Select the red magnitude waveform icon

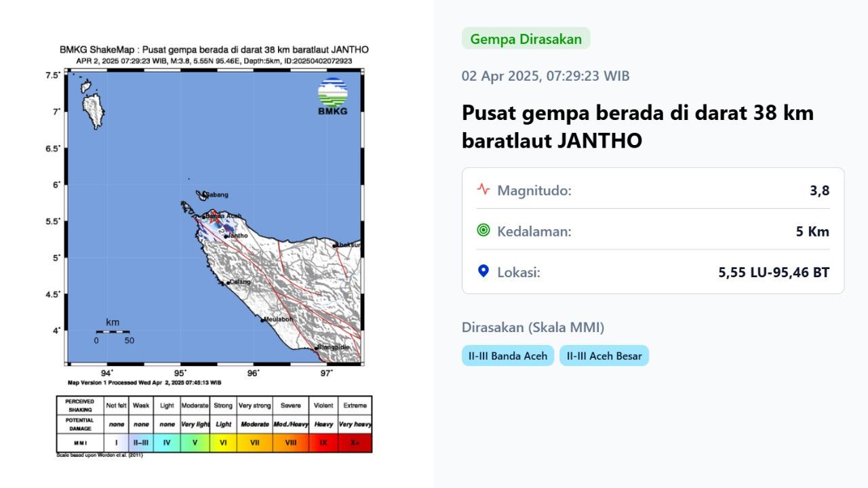coord(483,190)
